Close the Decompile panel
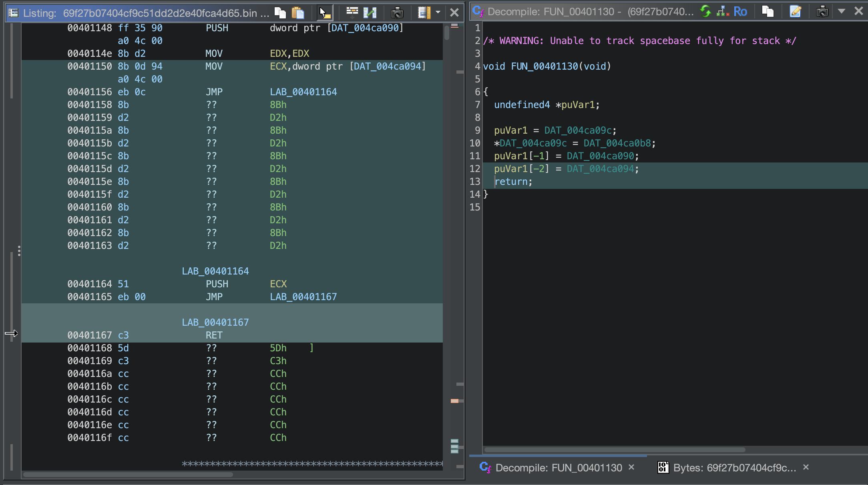 click(858, 11)
